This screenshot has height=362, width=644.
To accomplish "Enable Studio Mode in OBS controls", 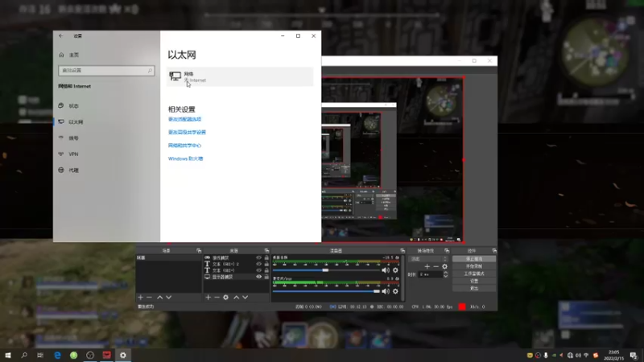I will click(474, 274).
